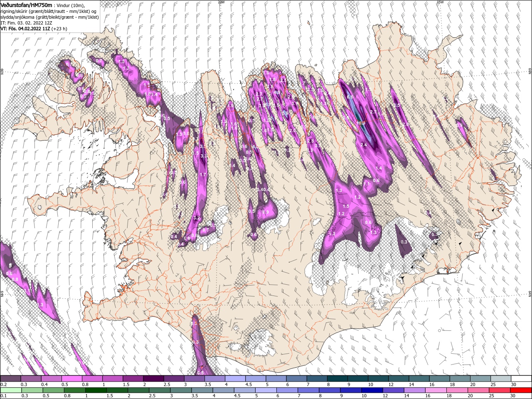Pick the grey-blue 3.5 rain swatch
532x399 pixels.
(x=202, y=390)
